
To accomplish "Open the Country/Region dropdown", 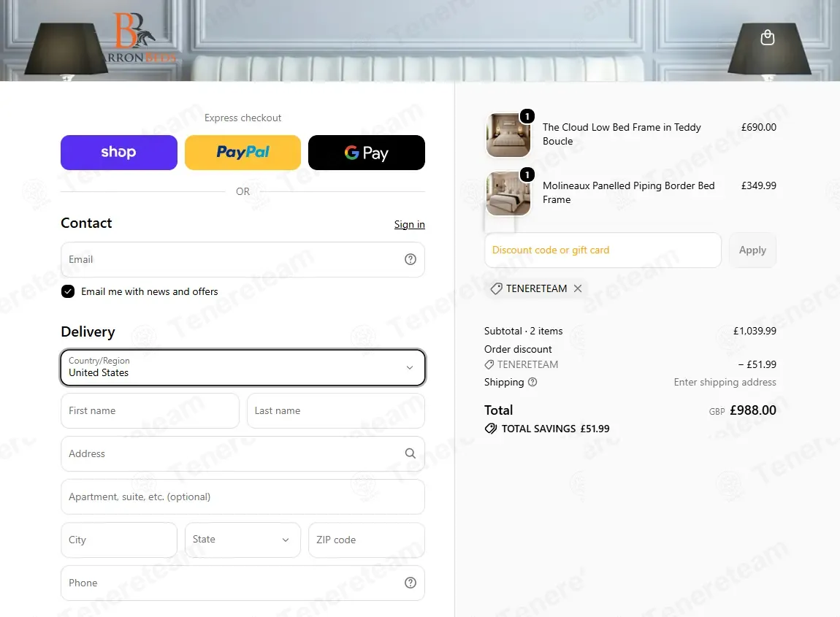I will click(x=243, y=367).
